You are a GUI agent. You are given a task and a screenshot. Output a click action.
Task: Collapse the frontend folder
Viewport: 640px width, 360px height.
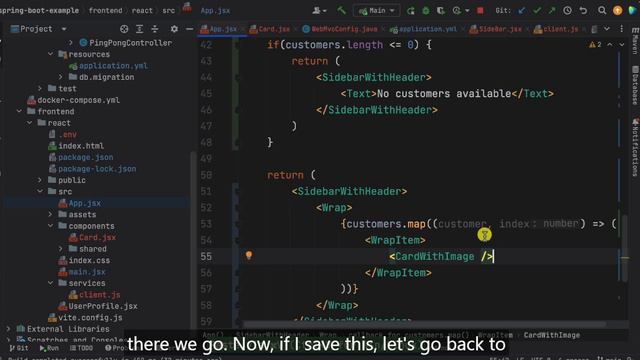click(19, 111)
